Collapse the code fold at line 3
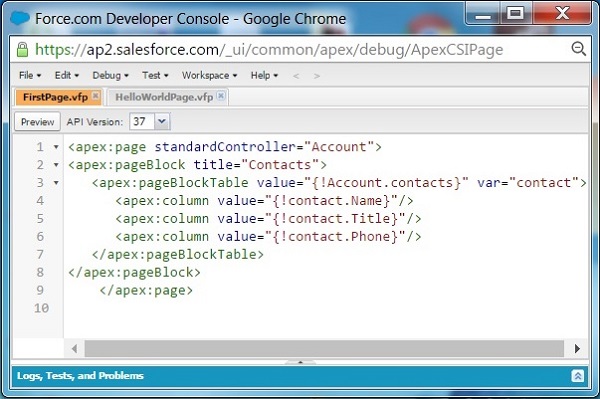Image resolution: width=600 pixels, height=399 pixels. point(56,183)
